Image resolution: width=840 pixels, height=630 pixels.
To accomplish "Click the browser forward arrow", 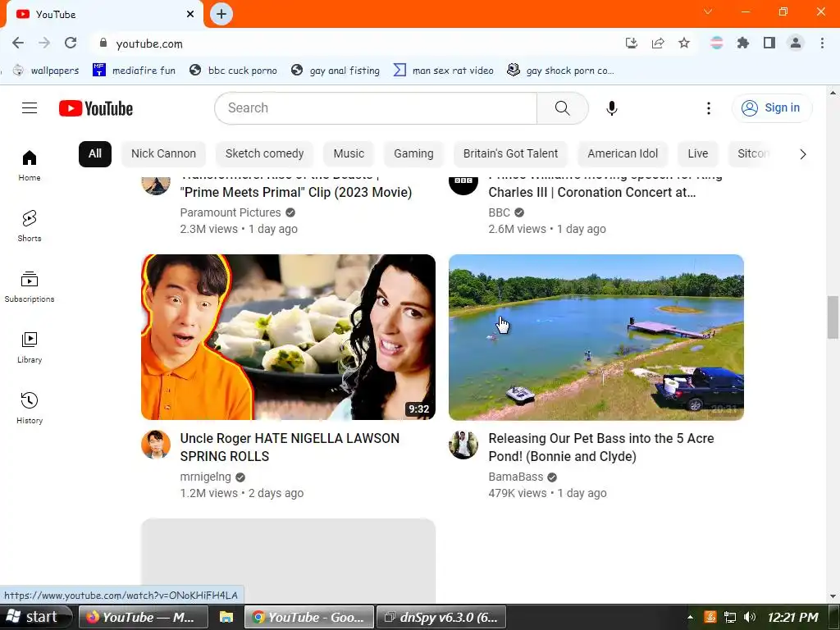I will pyautogui.click(x=44, y=43).
